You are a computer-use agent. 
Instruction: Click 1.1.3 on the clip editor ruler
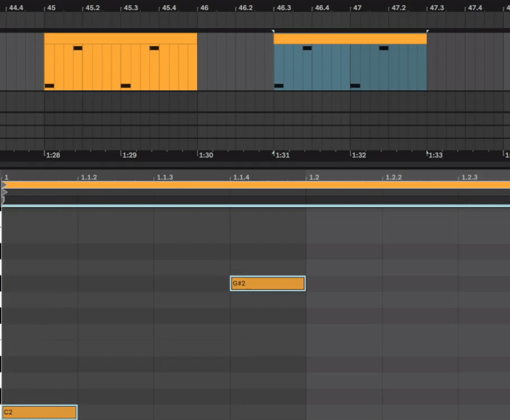pos(165,177)
